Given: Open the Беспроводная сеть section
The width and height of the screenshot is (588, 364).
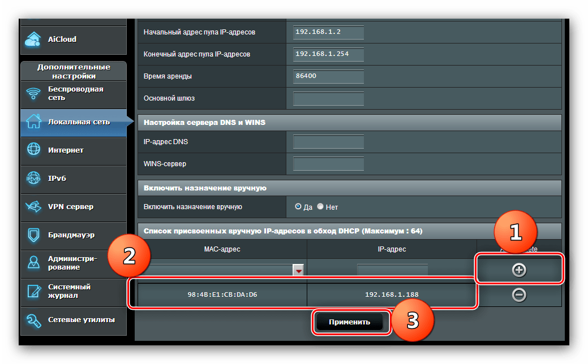Looking at the screenshot, I should 74,95.
